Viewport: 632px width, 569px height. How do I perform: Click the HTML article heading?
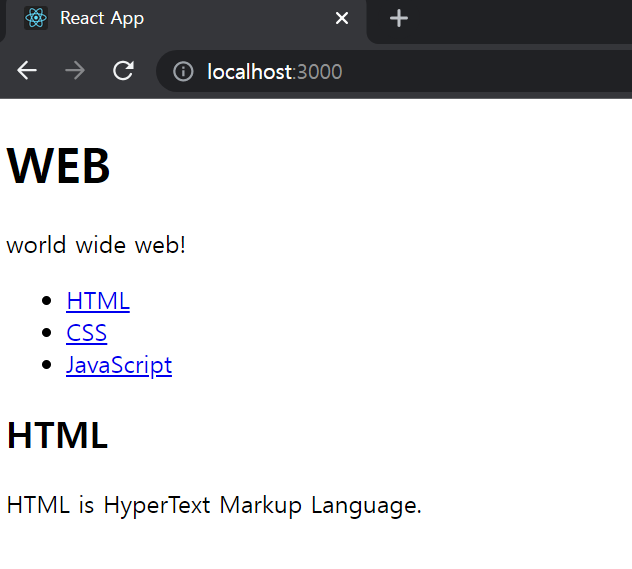pos(57,435)
